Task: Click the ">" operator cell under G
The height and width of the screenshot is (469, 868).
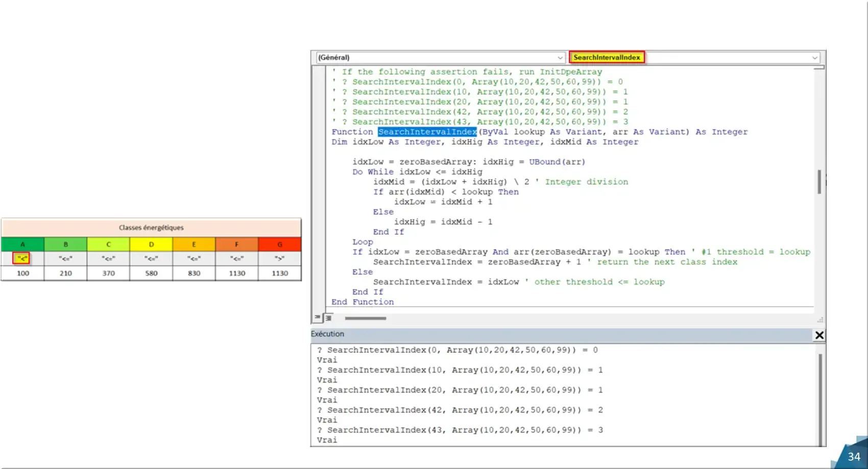Action: [280, 258]
